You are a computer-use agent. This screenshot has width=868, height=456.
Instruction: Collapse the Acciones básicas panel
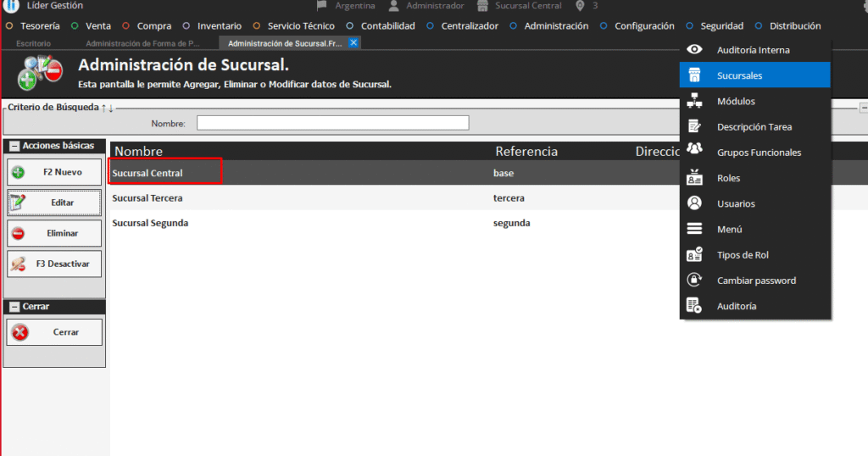pos(14,146)
